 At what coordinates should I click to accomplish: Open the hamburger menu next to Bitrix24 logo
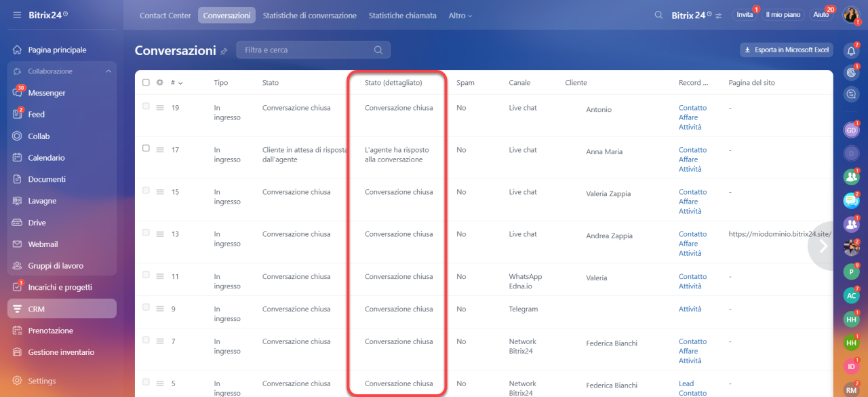(17, 15)
